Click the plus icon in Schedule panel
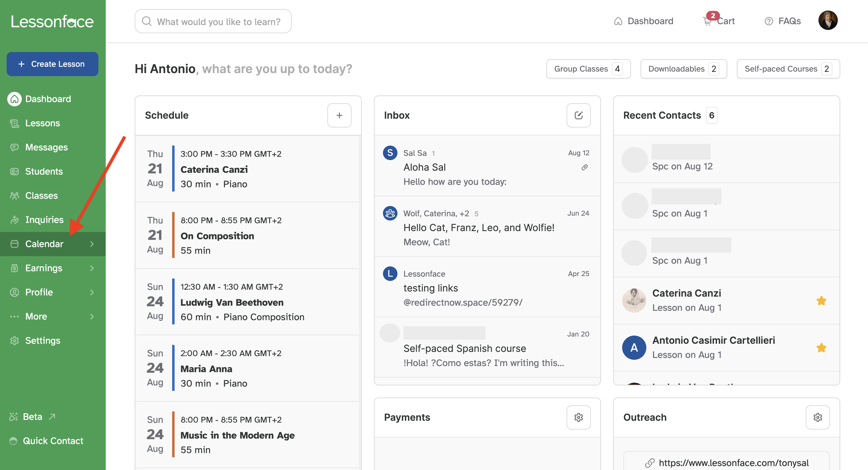 click(339, 115)
